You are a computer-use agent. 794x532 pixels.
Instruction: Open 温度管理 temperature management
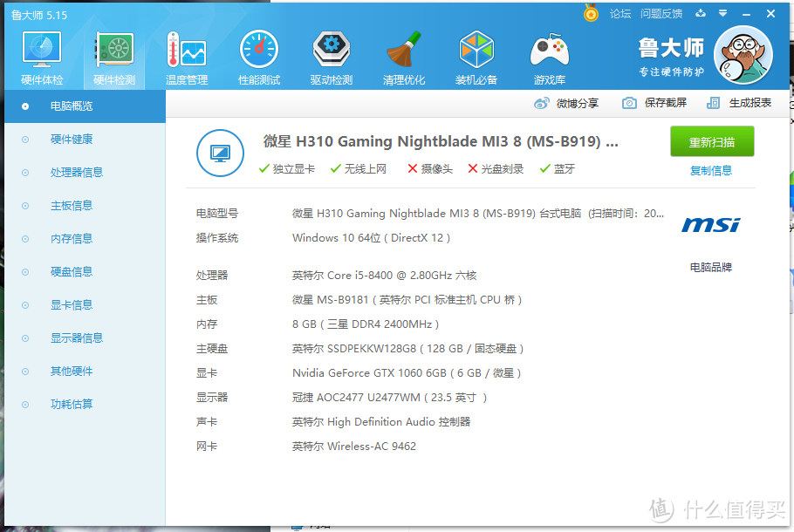click(x=187, y=58)
